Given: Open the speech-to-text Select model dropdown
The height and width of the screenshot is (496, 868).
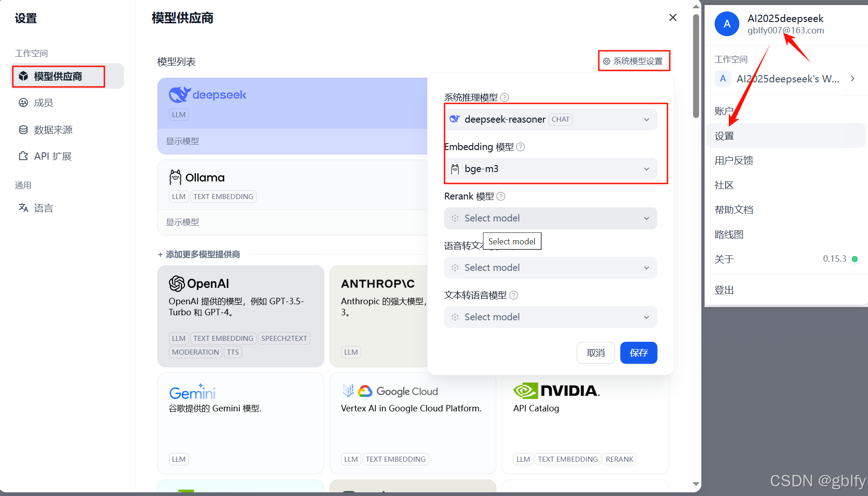Looking at the screenshot, I should [551, 268].
